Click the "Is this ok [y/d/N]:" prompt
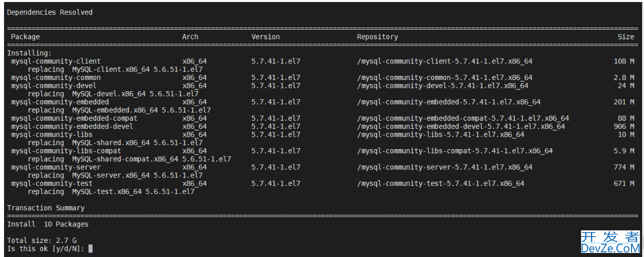The width and height of the screenshot is (644, 257). 46,249
